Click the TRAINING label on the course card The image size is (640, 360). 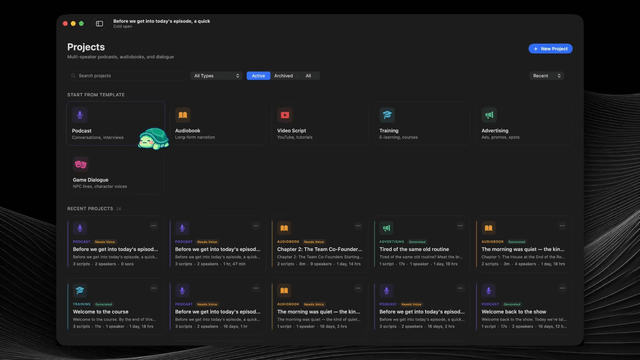(82, 304)
